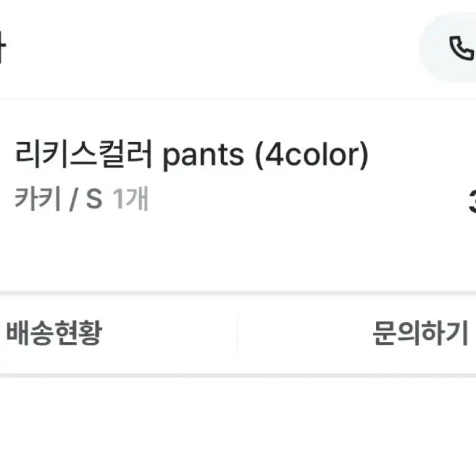The height and width of the screenshot is (476, 476).
Task: Click the Korean word 리키스컬러 in the title
Action: coord(83,154)
